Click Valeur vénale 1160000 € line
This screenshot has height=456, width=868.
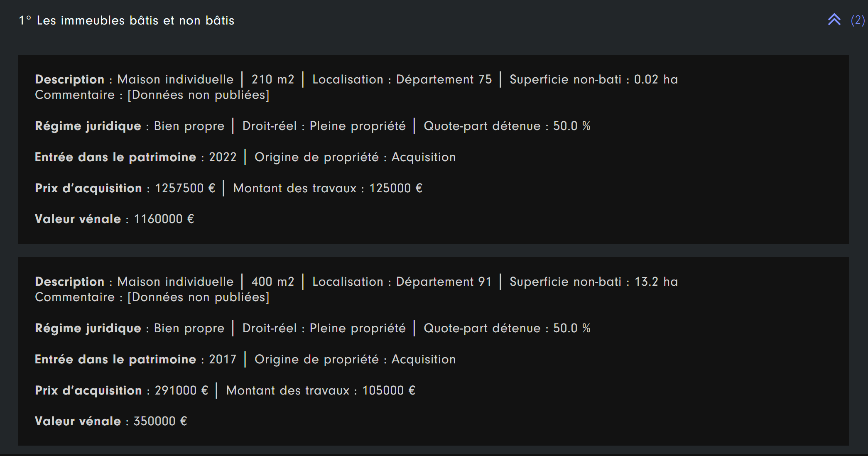coord(115,219)
